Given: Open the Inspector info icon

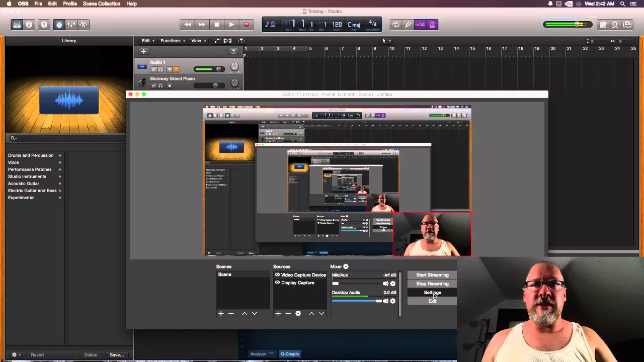Looking at the screenshot, I should click(x=29, y=25).
